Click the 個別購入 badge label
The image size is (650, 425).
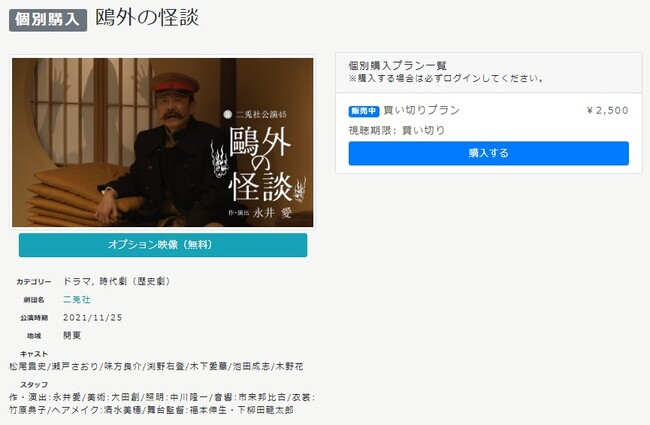click(x=48, y=20)
